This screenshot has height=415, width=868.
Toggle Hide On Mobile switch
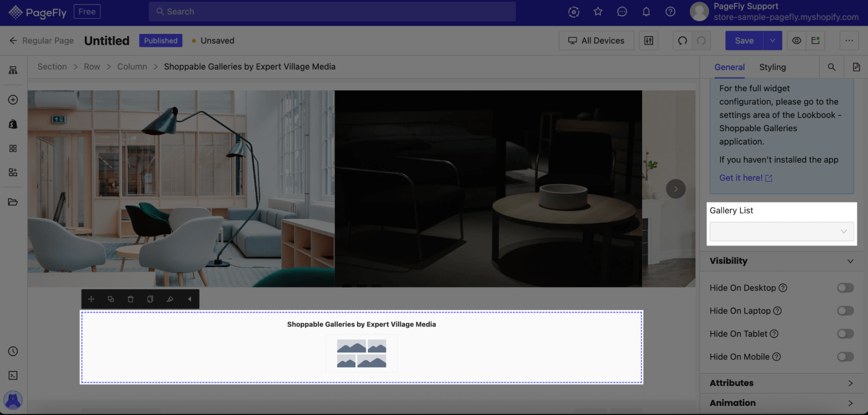[x=845, y=357]
